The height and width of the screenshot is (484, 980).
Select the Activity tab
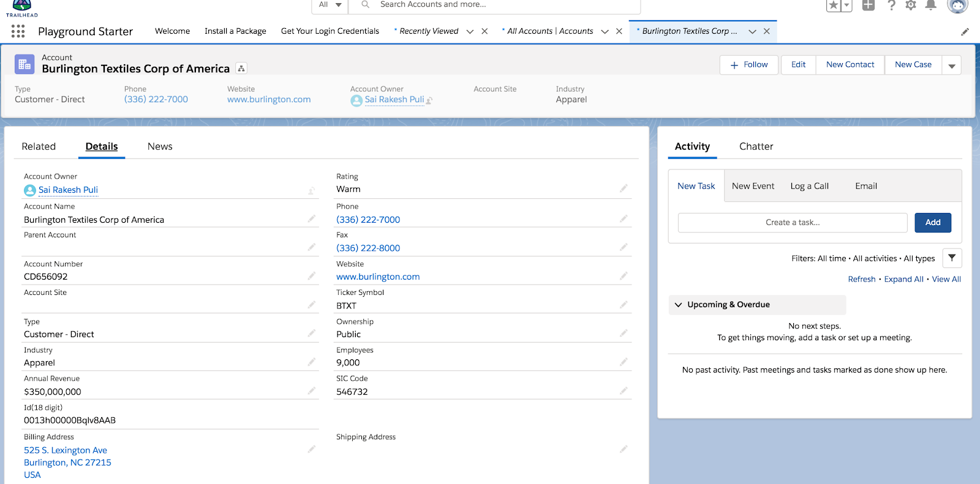coord(692,146)
